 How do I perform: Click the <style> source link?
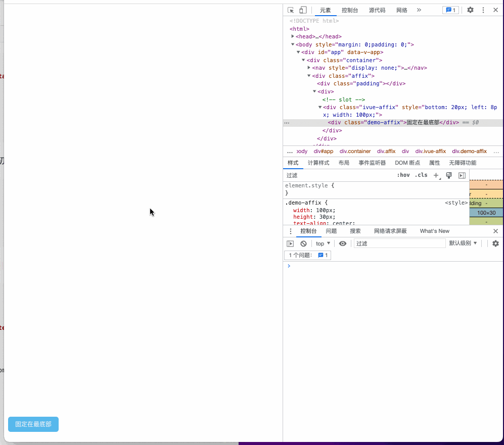point(456,203)
